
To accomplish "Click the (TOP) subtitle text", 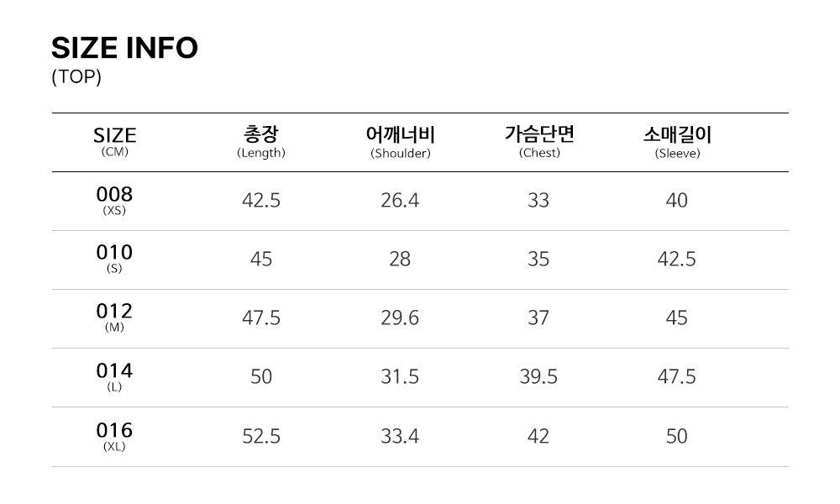I will coord(76,77).
